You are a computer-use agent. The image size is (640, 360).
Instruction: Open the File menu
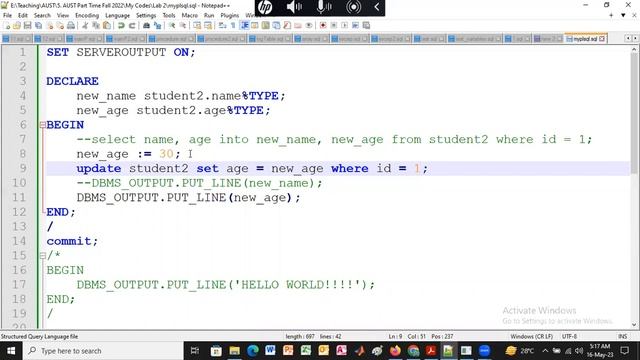(x=7, y=16)
